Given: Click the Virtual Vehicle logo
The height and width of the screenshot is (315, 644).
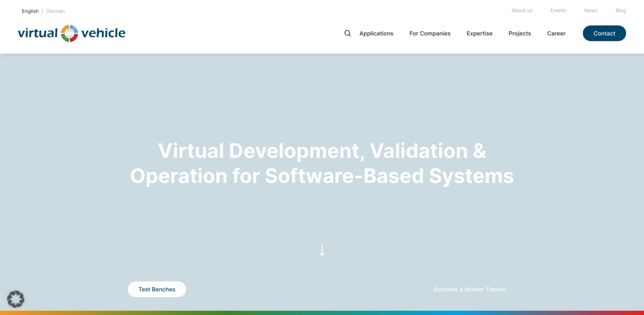Looking at the screenshot, I should pos(71,33).
